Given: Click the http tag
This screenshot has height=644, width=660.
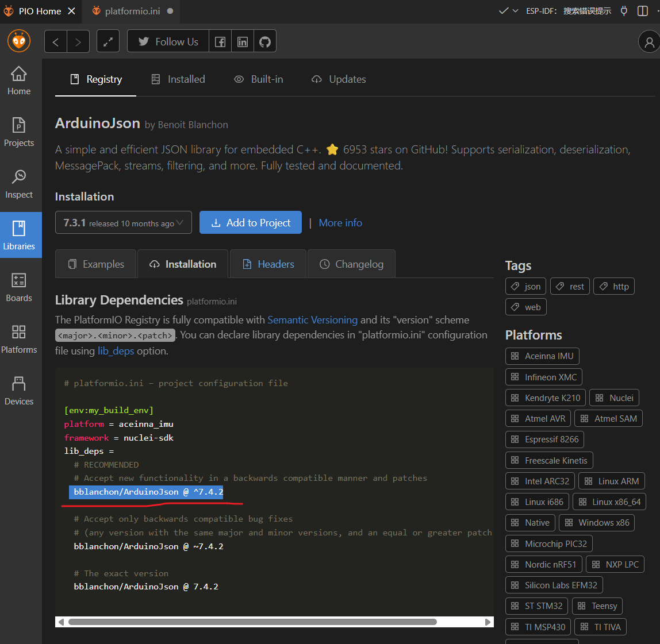Looking at the screenshot, I should click(613, 287).
